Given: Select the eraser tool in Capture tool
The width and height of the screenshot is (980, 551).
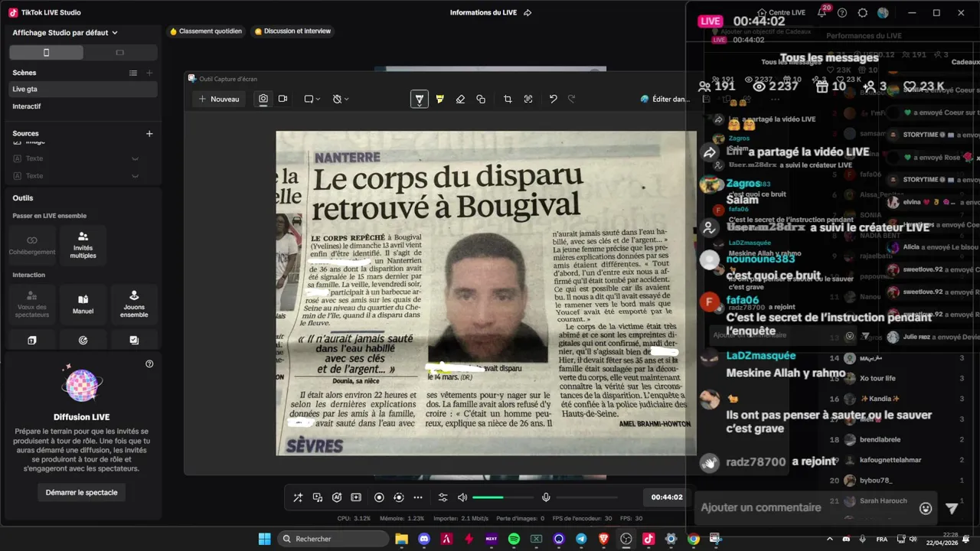Looking at the screenshot, I should pos(460,99).
